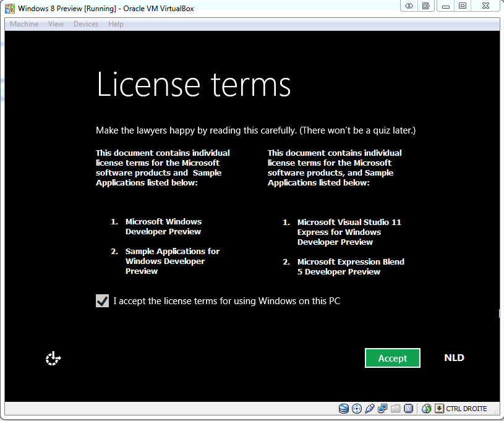This screenshot has height=421, width=504.
Task: Uncheck the accept license terms checkbox
Action: tap(102, 301)
